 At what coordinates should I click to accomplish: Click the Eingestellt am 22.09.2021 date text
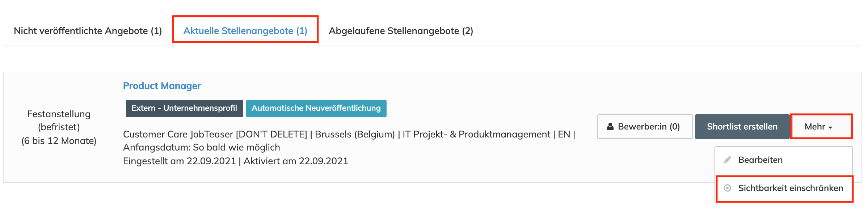(179, 161)
